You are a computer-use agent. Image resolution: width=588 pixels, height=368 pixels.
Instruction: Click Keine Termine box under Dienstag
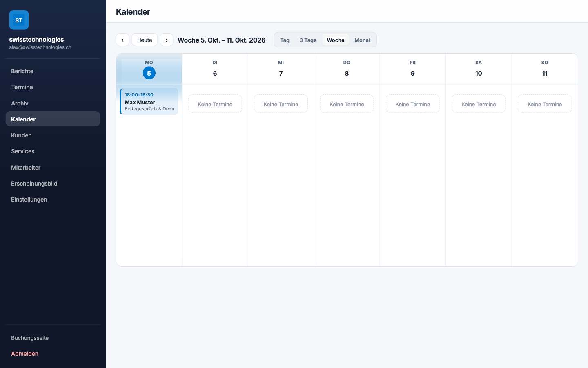[215, 104]
